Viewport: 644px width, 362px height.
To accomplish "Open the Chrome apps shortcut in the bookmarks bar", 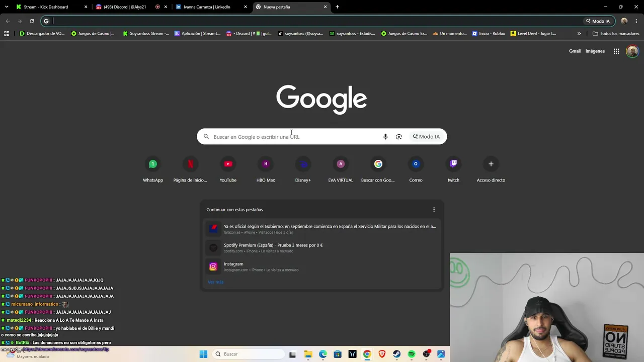I will point(7,34).
